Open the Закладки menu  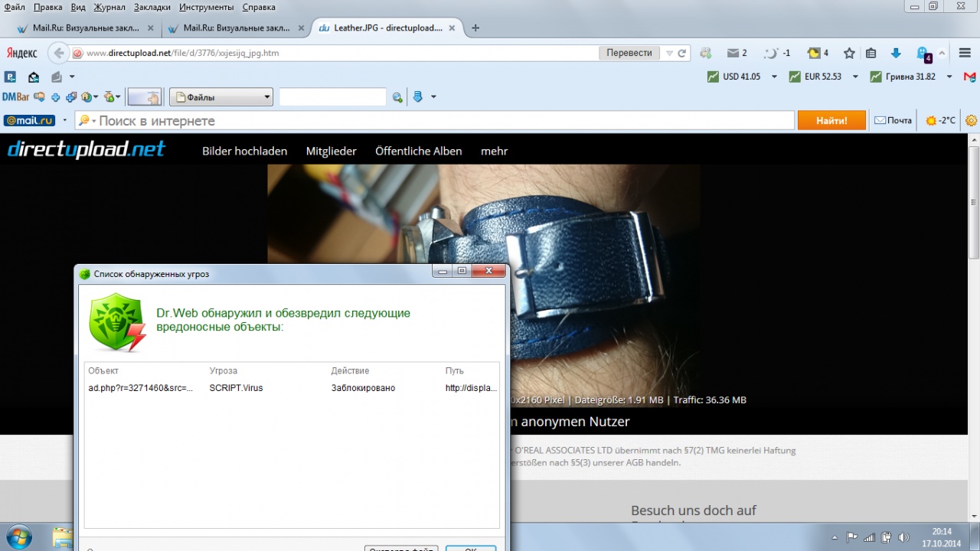point(152,7)
